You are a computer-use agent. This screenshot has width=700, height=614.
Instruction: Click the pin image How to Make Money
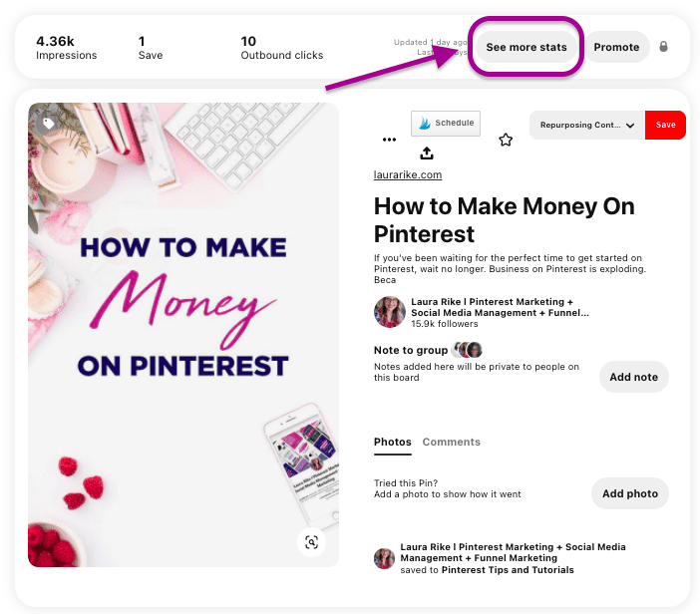pyautogui.click(x=183, y=335)
